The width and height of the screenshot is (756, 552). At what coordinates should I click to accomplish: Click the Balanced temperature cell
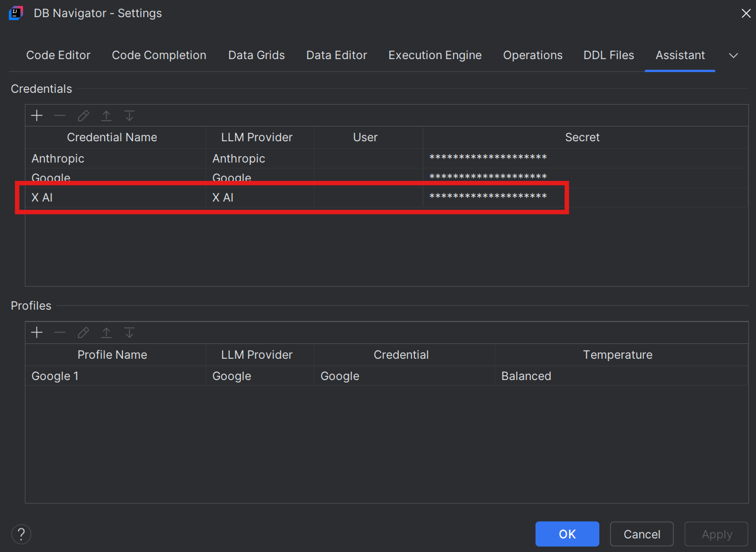pyautogui.click(x=621, y=376)
